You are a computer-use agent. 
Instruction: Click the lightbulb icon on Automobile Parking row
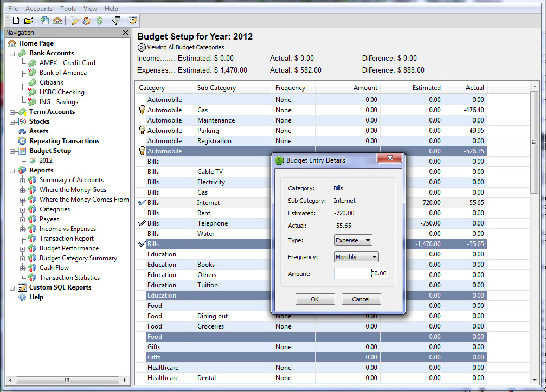point(142,130)
